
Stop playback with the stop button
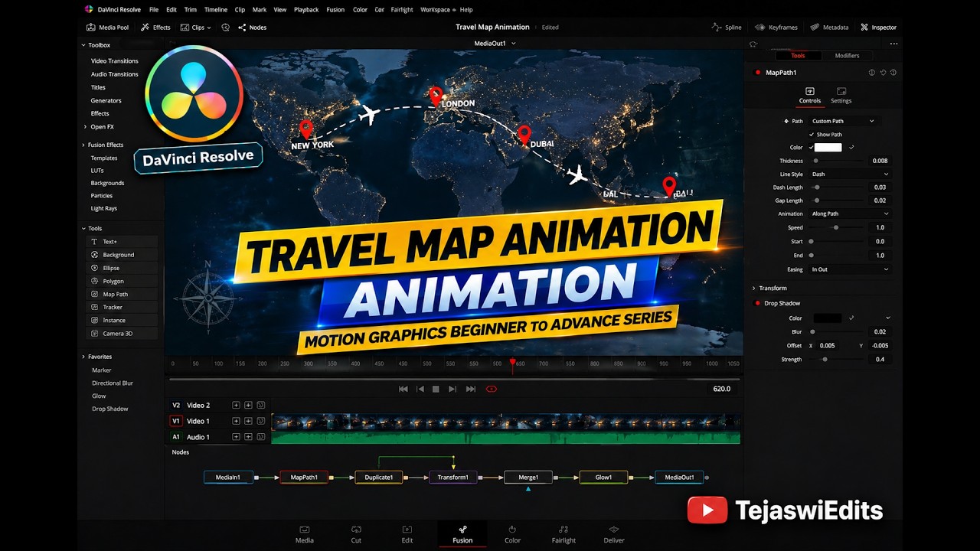coord(436,389)
